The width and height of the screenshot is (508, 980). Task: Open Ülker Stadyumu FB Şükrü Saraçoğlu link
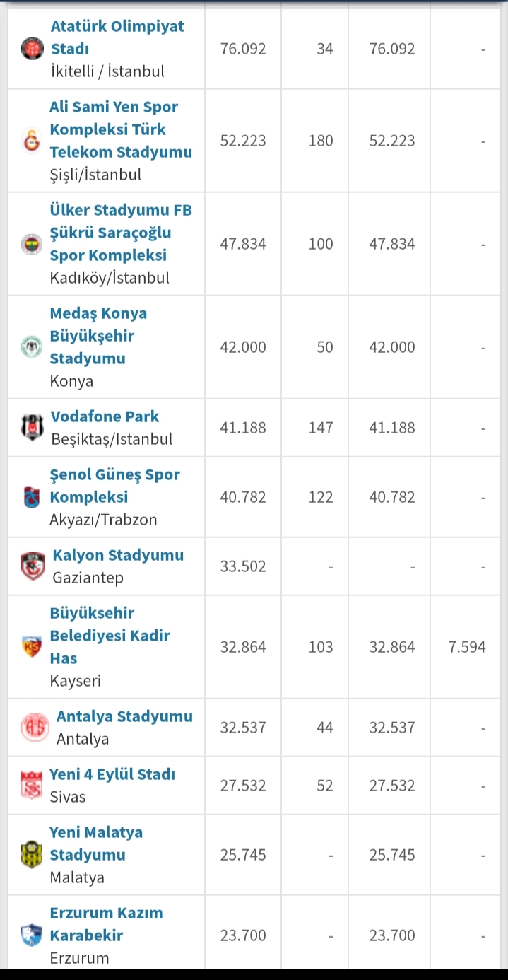coord(121,233)
